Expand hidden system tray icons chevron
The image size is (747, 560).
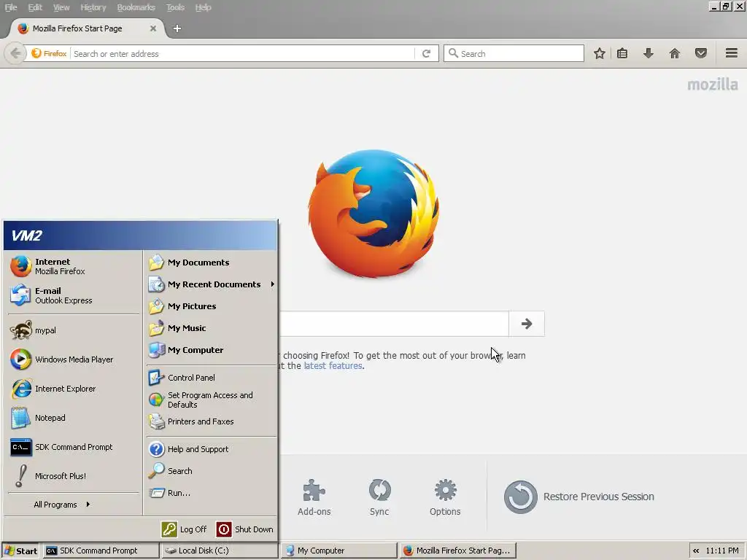[x=696, y=551]
